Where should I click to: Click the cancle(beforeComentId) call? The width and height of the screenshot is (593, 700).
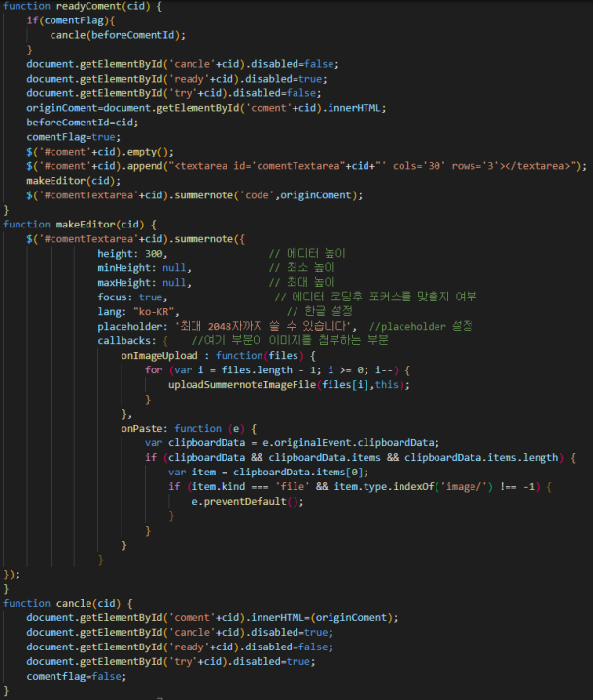(x=118, y=35)
